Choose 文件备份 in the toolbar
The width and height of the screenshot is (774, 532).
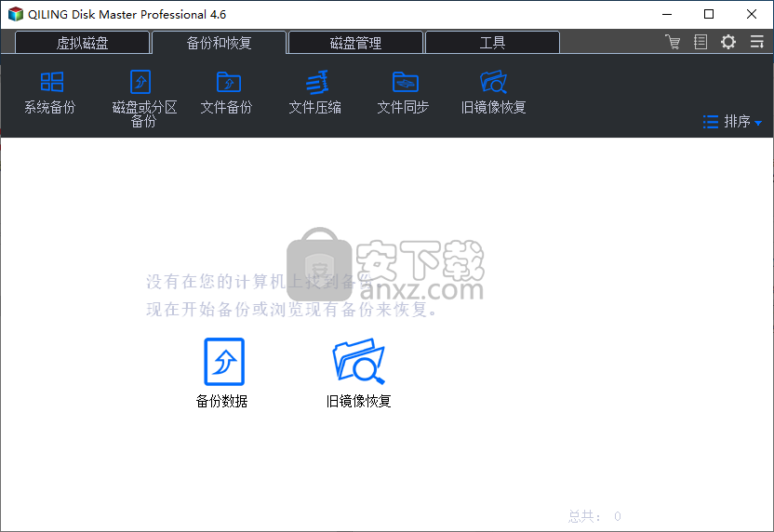(x=227, y=93)
